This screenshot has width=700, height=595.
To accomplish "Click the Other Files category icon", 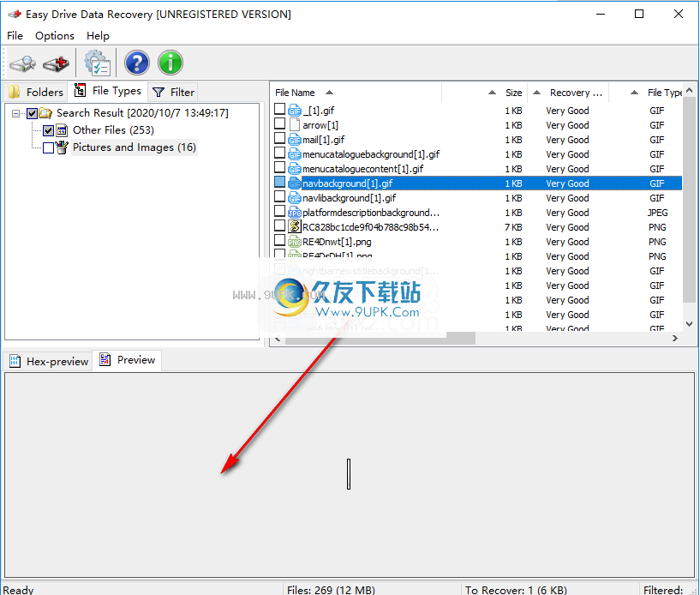I will [x=62, y=130].
